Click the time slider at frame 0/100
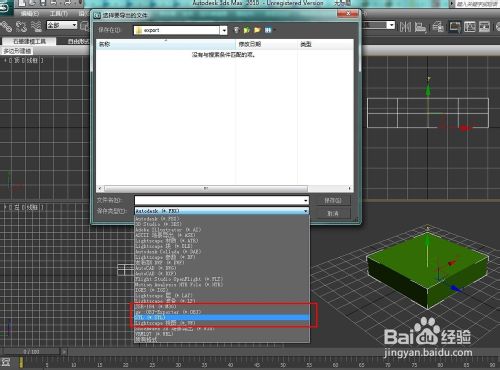 point(32,352)
